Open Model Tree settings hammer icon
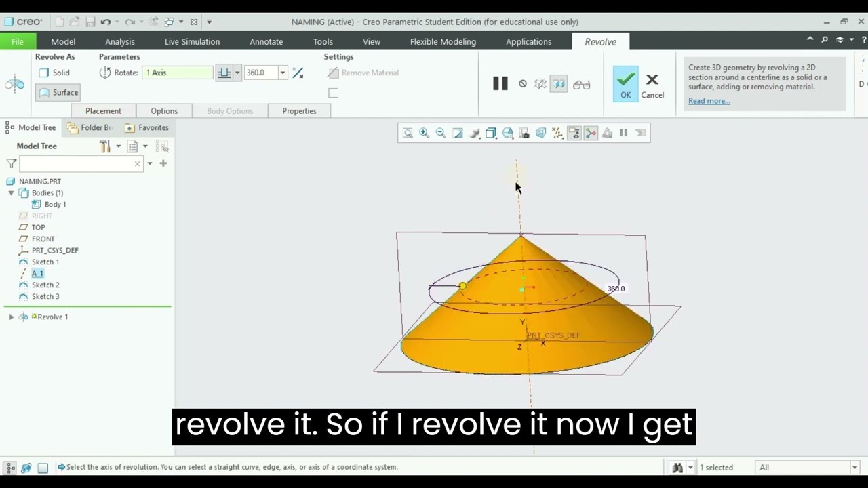 point(105,146)
